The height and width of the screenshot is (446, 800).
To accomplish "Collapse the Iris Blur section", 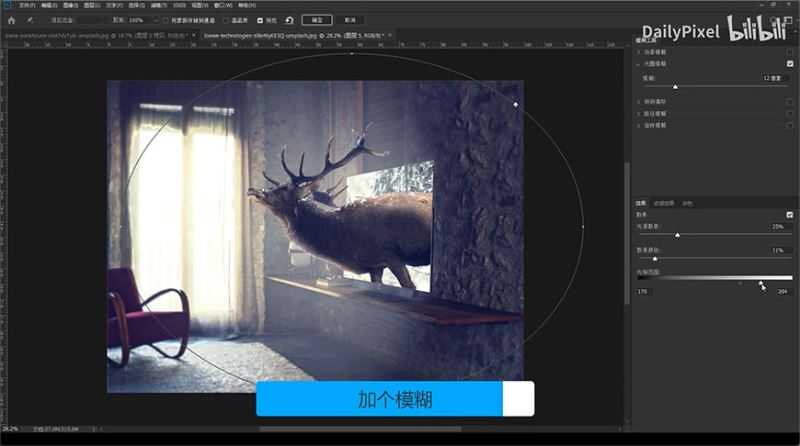I will [x=640, y=63].
